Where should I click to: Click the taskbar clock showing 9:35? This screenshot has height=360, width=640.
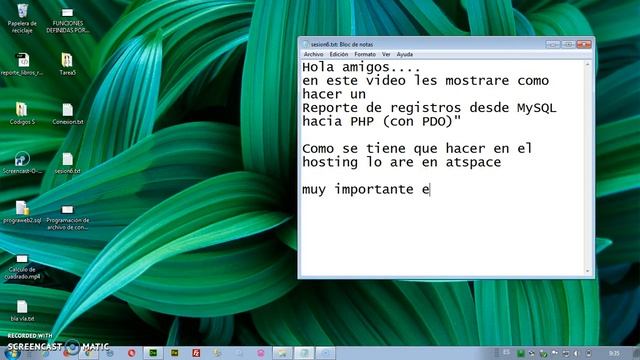pyautogui.click(x=614, y=353)
